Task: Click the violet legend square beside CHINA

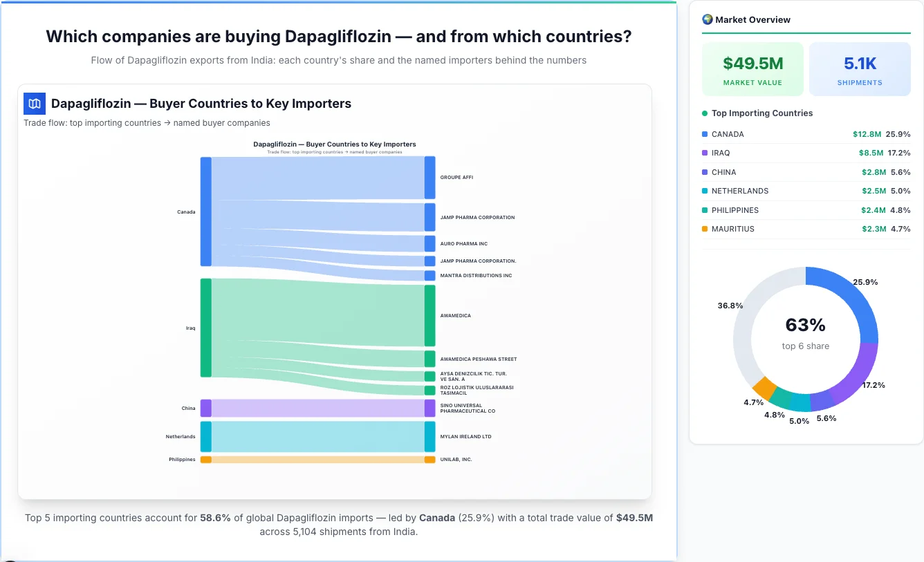Action: click(705, 172)
